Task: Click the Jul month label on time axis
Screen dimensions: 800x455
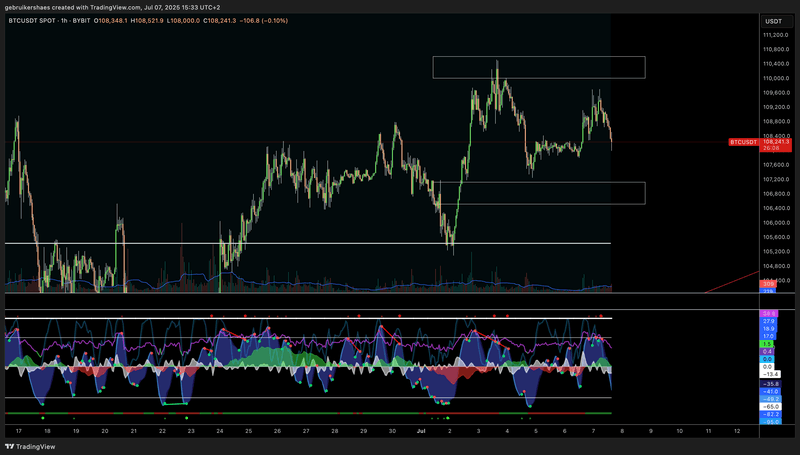Action: click(421, 431)
